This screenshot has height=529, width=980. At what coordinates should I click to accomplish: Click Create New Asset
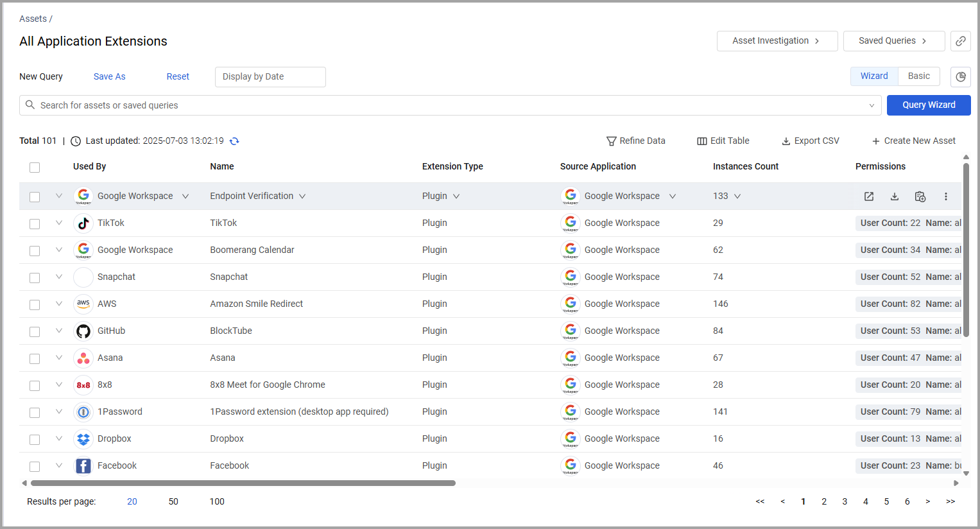(913, 141)
